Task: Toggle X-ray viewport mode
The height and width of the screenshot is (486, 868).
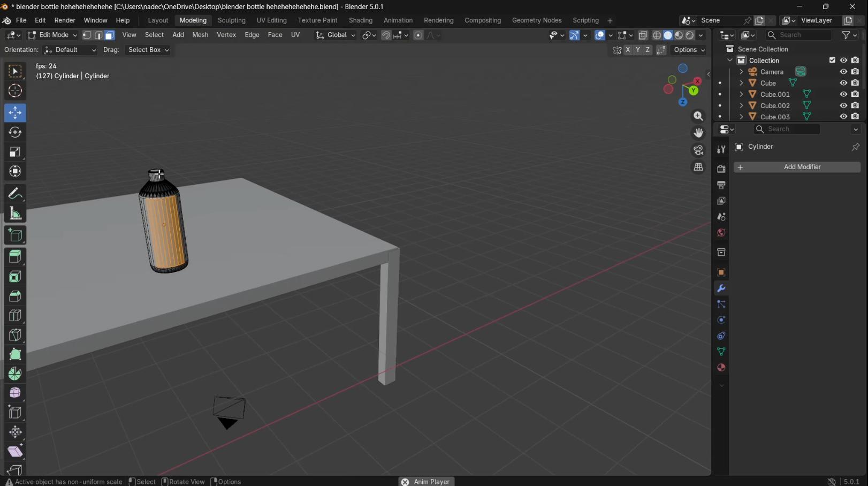Action: coord(643,35)
